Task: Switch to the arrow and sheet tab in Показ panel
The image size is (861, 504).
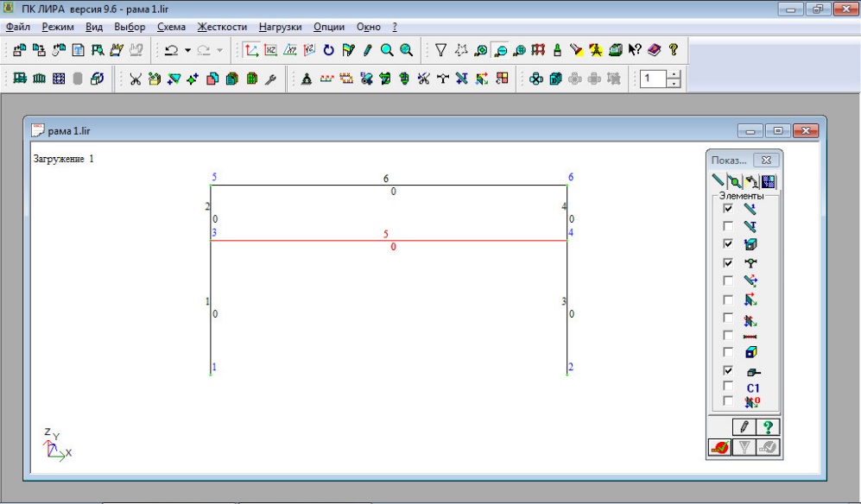Action: (751, 181)
